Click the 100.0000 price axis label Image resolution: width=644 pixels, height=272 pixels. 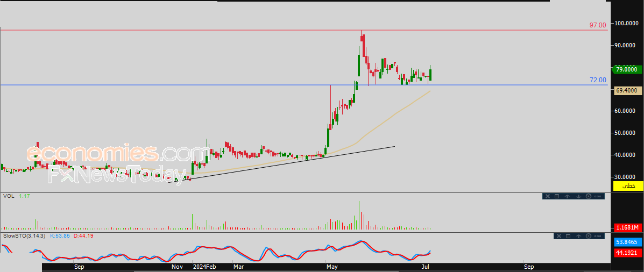pyautogui.click(x=627, y=24)
